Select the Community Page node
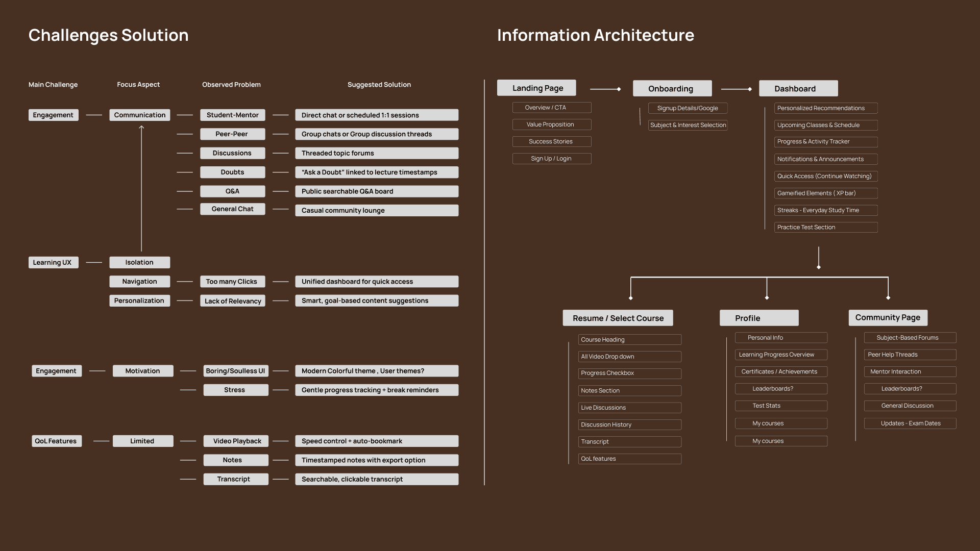The width and height of the screenshot is (980, 551). pyautogui.click(x=888, y=317)
